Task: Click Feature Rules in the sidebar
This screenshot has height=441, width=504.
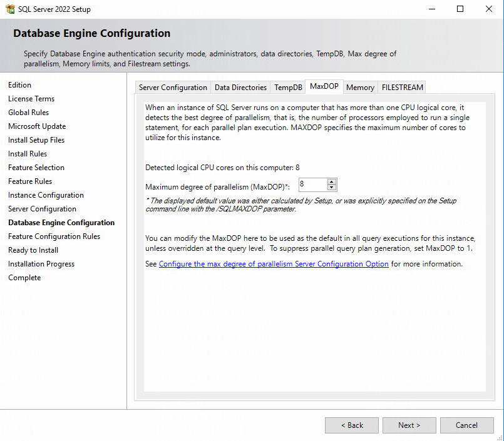Action: [x=30, y=181]
